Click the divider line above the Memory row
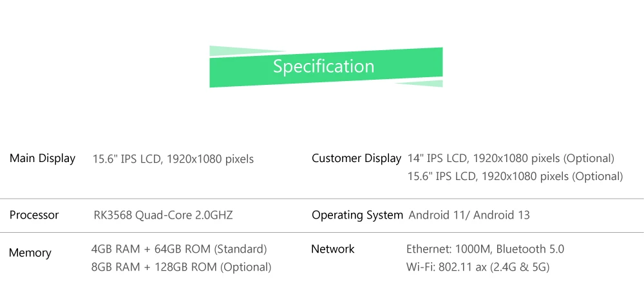Screen dimensions: 644x281 tap(322, 233)
